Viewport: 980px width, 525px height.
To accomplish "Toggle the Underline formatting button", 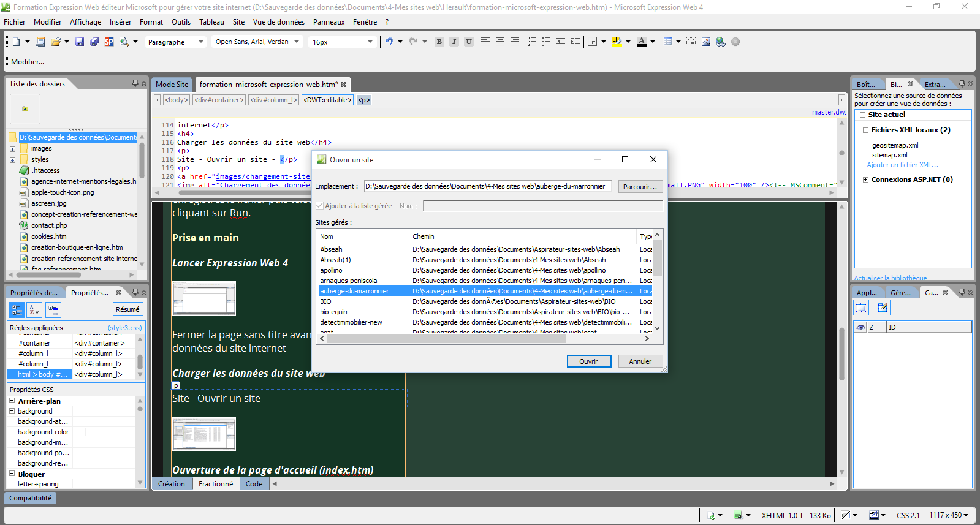I will [469, 42].
